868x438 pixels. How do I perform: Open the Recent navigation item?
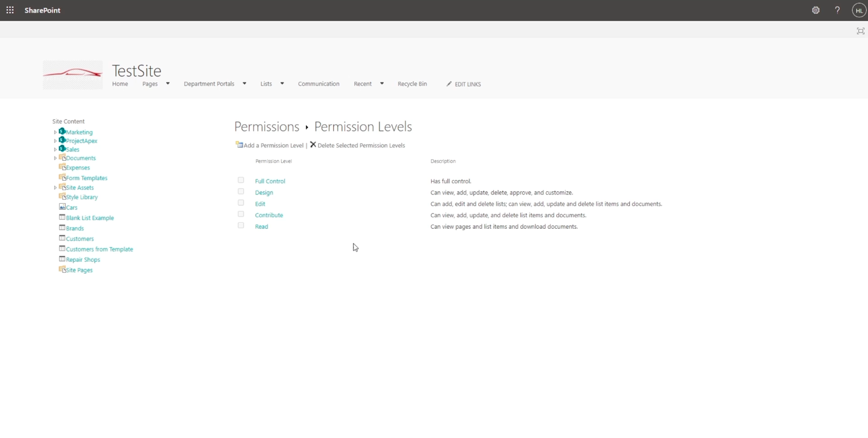(x=362, y=84)
